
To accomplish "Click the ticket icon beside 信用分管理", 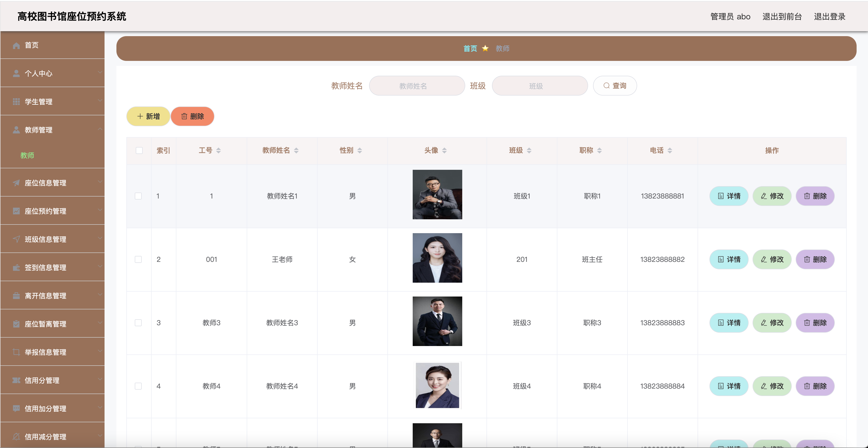I will (x=16, y=380).
